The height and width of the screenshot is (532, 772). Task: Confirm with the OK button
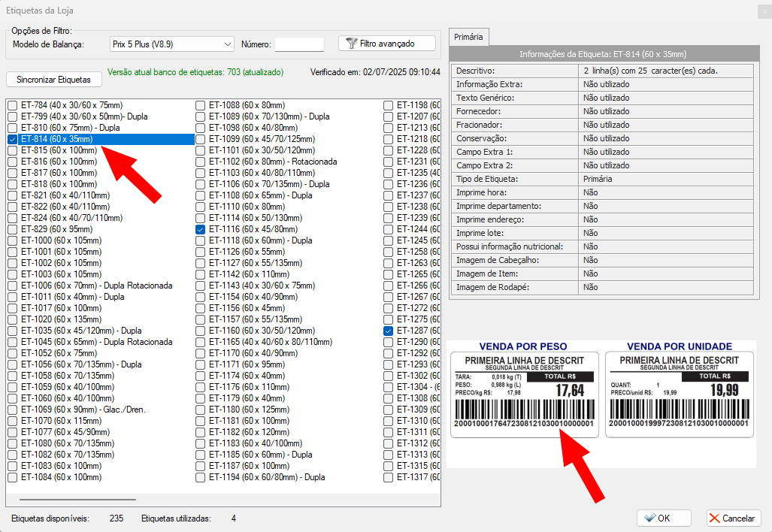pyautogui.click(x=664, y=518)
